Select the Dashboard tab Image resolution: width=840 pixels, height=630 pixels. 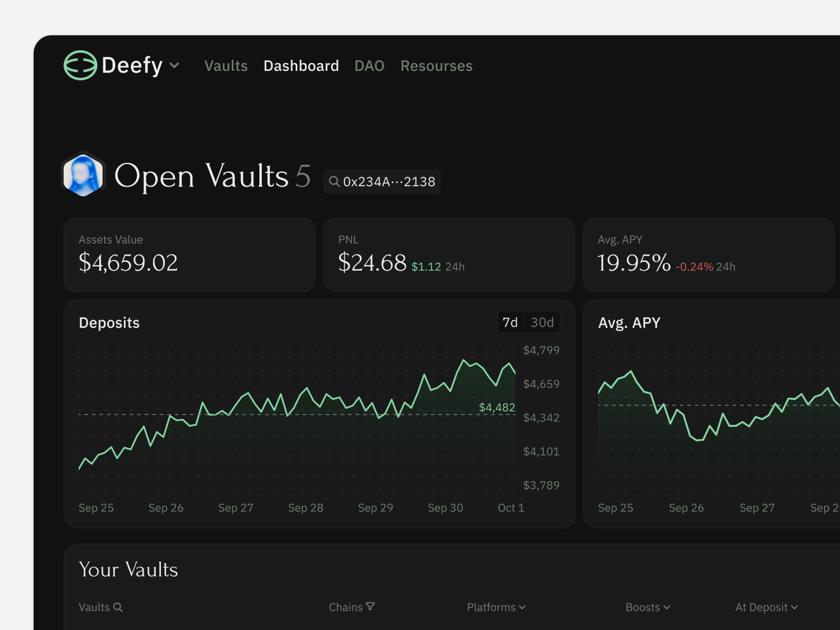tap(301, 66)
